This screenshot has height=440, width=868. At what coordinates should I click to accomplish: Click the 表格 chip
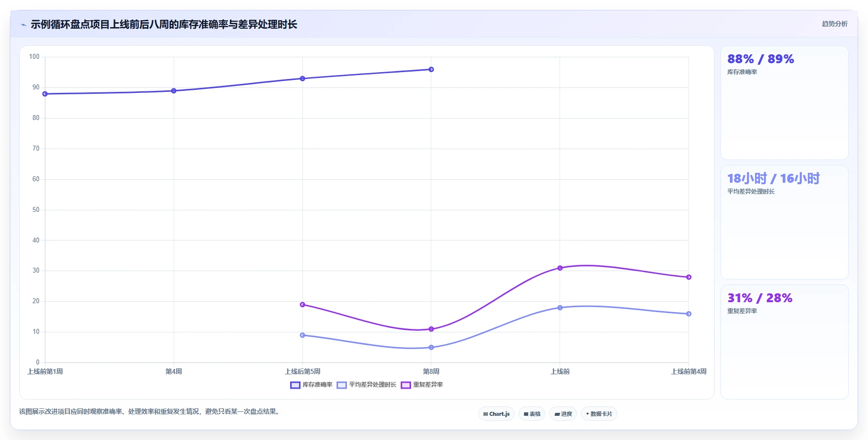[x=532, y=414]
